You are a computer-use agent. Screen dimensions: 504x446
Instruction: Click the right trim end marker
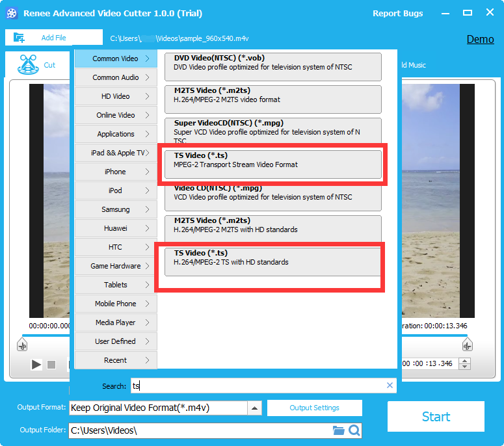pos(466,345)
